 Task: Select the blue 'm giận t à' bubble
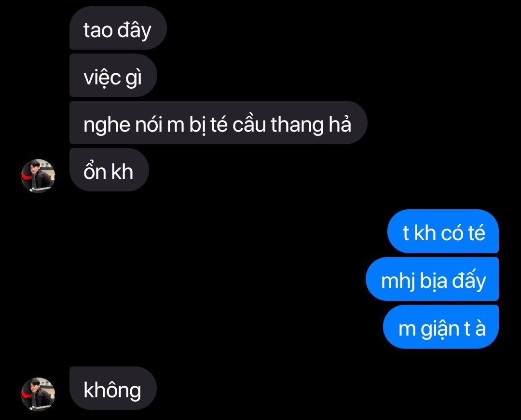[x=441, y=327]
